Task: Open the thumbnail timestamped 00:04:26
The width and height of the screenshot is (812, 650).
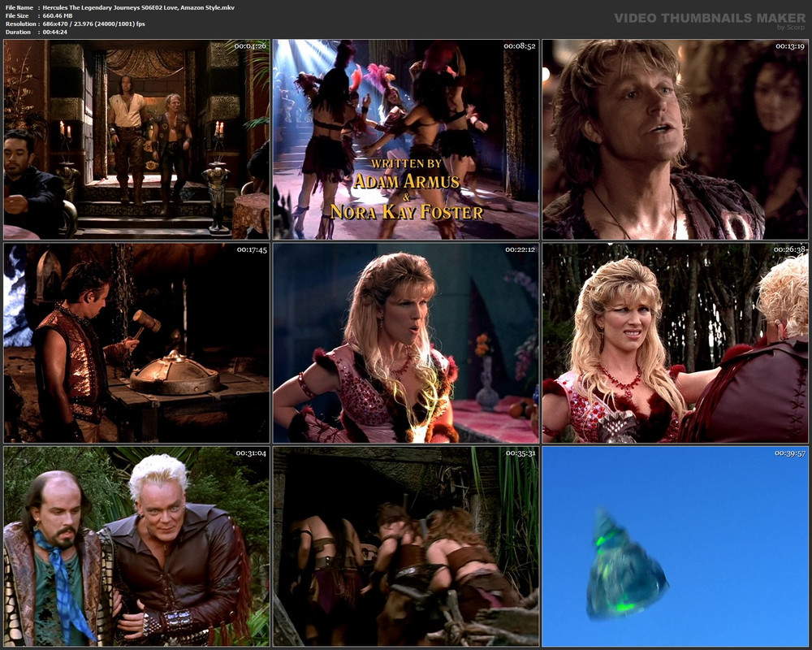Action: [x=136, y=140]
